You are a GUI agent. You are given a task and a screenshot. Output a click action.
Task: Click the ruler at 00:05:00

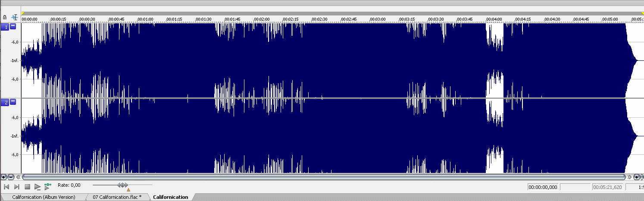(610, 19)
